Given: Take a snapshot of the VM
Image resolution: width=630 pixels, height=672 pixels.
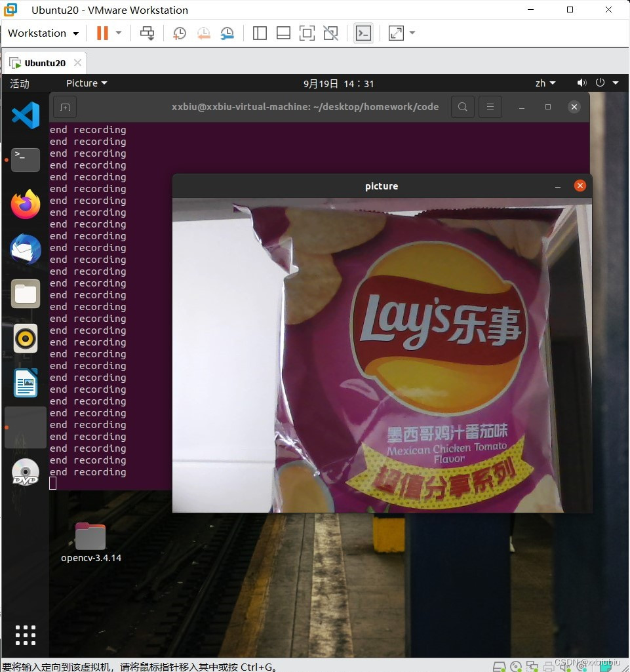Looking at the screenshot, I should [x=179, y=33].
